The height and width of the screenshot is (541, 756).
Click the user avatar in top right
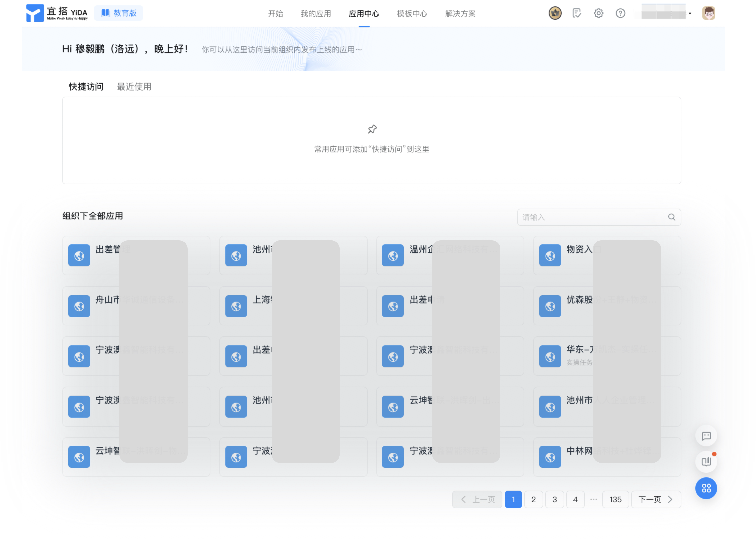709,13
